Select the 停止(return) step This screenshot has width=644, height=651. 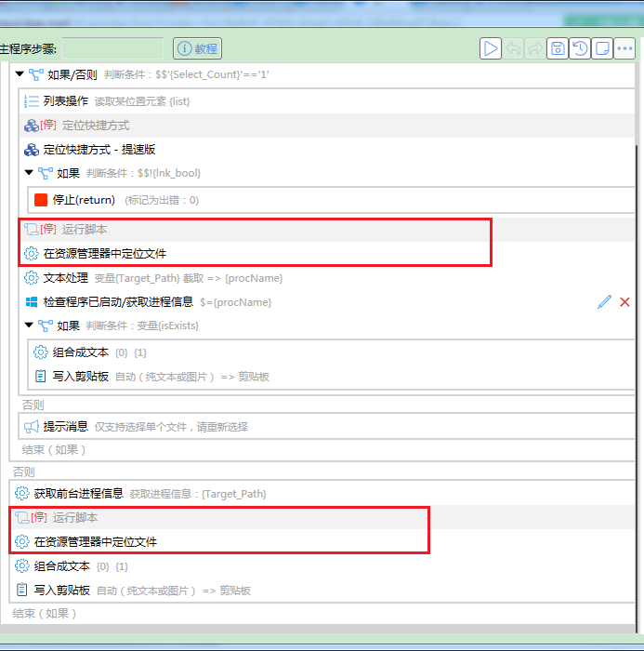click(332, 200)
